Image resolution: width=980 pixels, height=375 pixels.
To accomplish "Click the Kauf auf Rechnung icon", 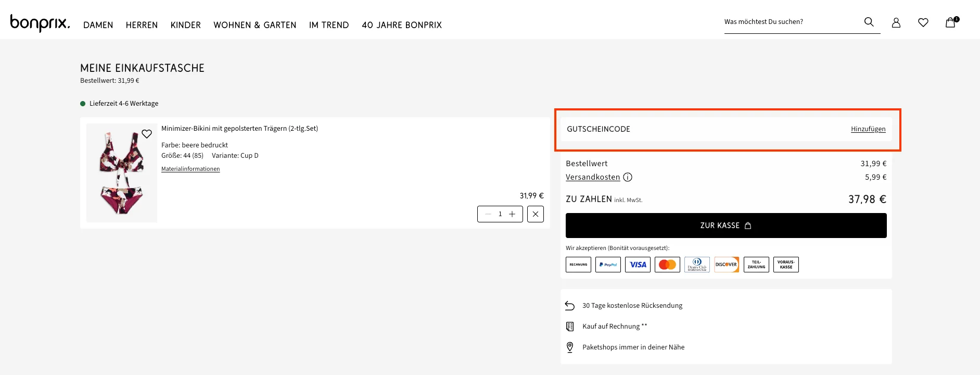I will [x=570, y=327].
